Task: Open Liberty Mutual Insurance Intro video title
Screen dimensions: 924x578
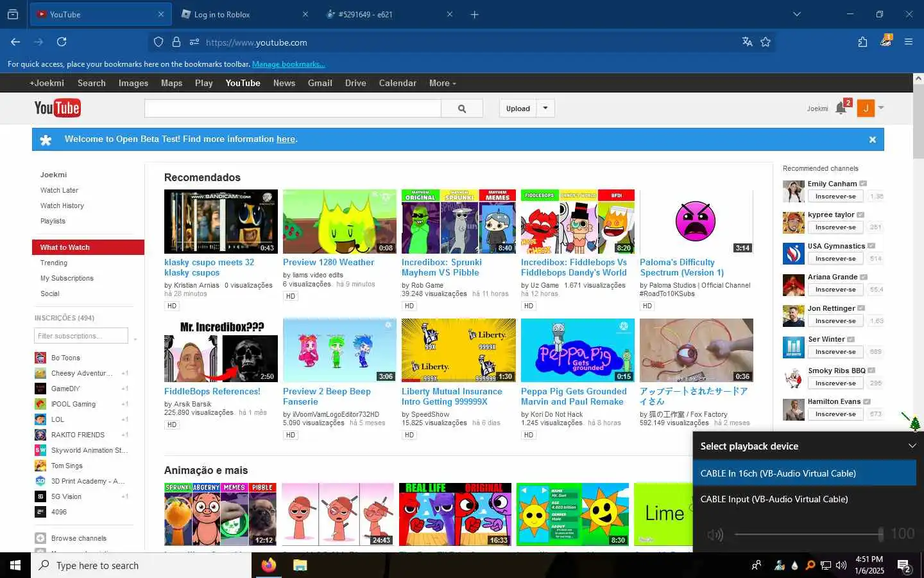Action: pyautogui.click(x=452, y=396)
